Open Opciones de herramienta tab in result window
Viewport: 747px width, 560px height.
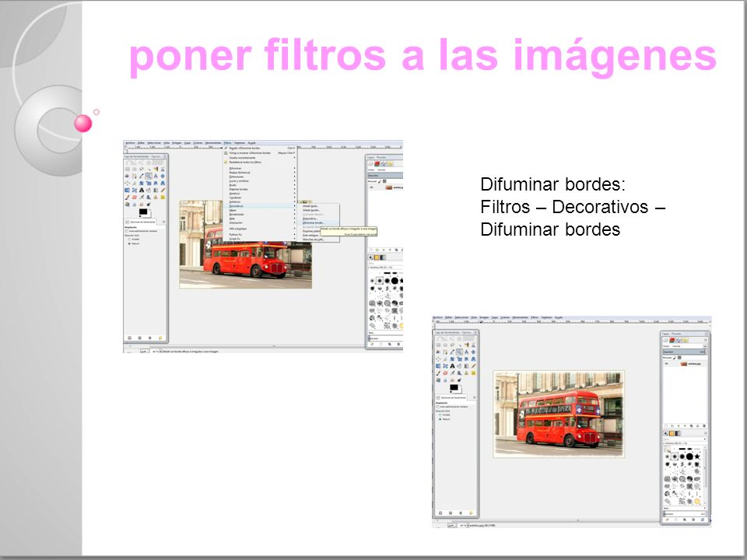pos(451,397)
